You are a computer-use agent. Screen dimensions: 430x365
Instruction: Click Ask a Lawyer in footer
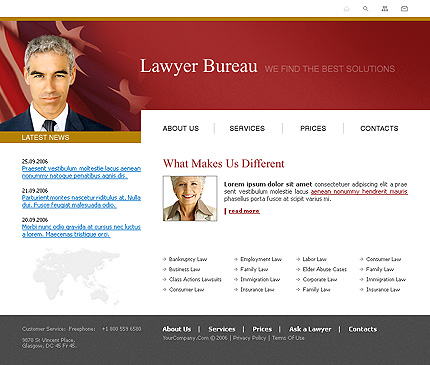(x=310, y=329)
